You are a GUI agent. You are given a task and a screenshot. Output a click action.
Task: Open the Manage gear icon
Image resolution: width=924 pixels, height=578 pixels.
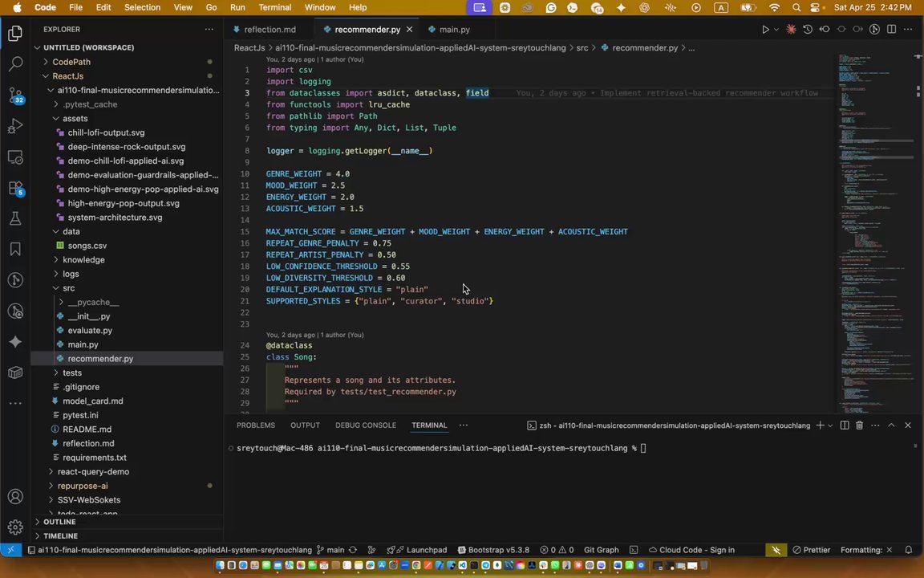coord(15,527)
